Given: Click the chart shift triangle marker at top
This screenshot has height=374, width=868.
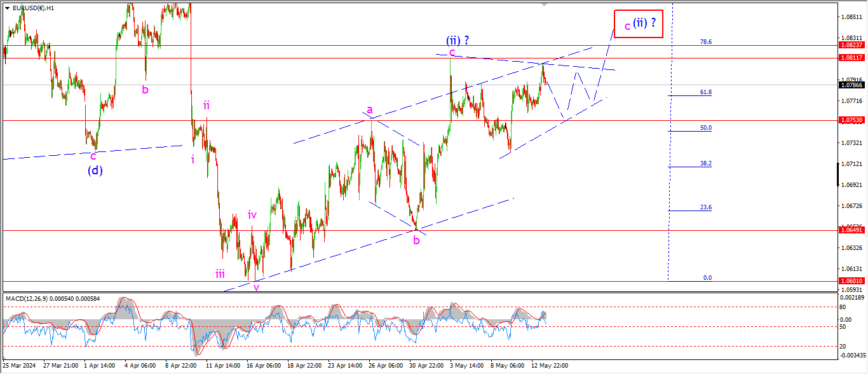Looking at the screenshot, I should pos(544,4).
